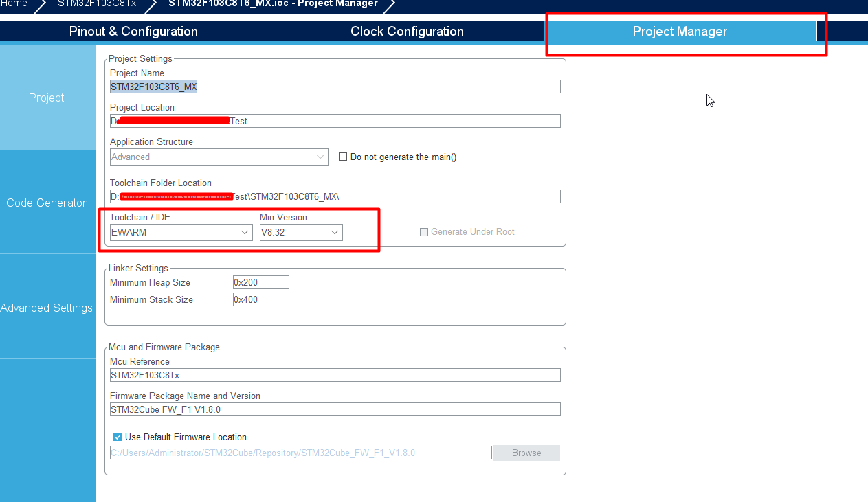Screen dimensions: 868x502
Task: Edit the Minimum Stack Size field
Action: point(261,299)
